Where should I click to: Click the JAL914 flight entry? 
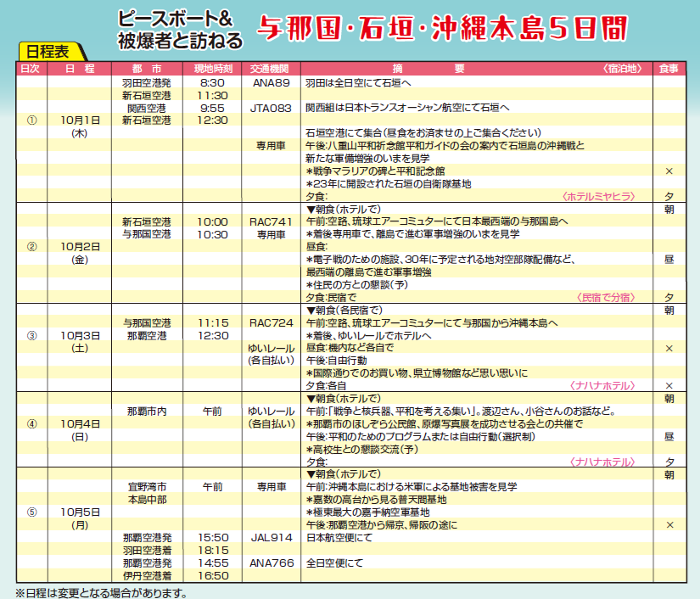click(x=271, y=538)
